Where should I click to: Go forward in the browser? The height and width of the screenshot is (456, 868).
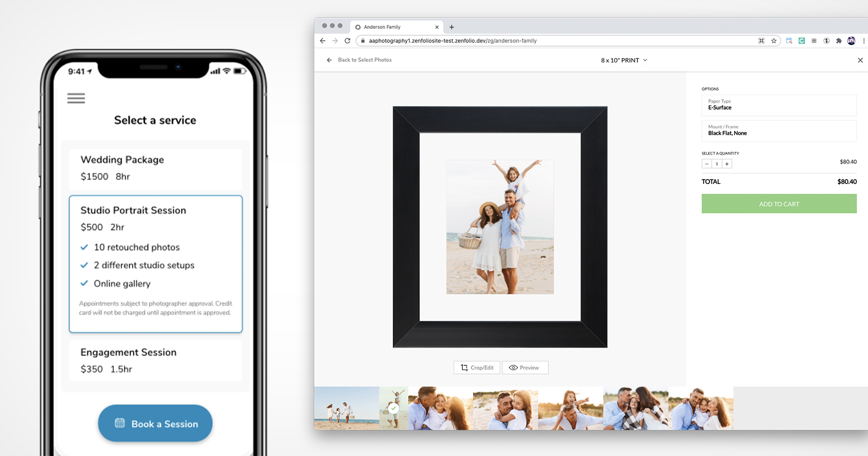point(335,41)
